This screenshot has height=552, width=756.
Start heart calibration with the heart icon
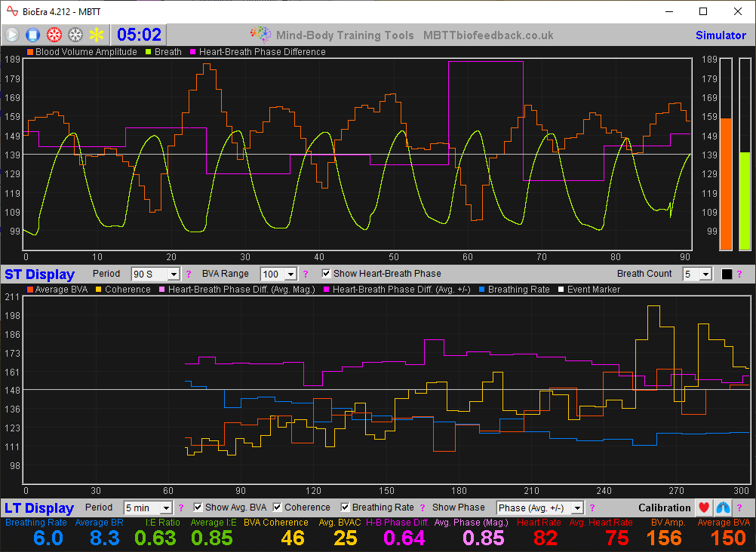click(702, 508)
